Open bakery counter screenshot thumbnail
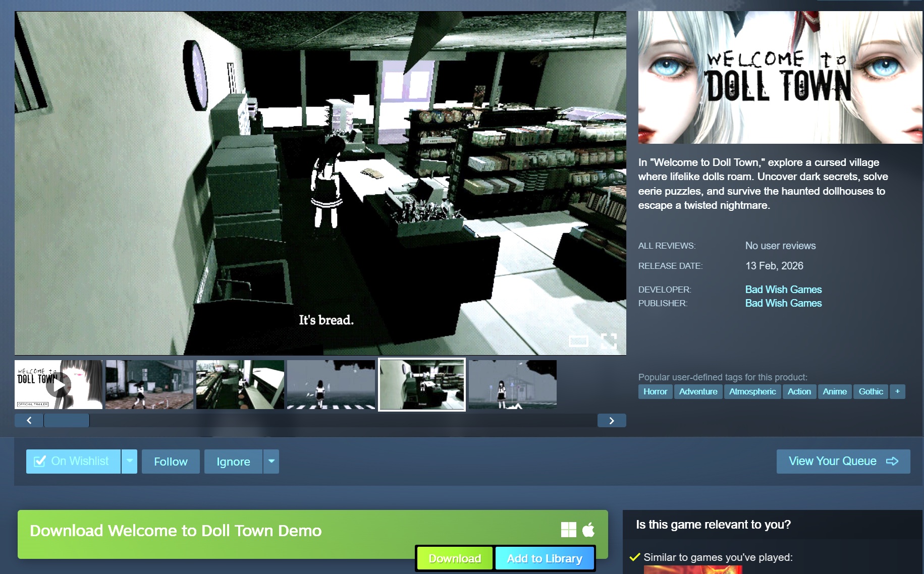Image resolution: width=924 pixels, height=574 pixels. click(x=240, y=384)
